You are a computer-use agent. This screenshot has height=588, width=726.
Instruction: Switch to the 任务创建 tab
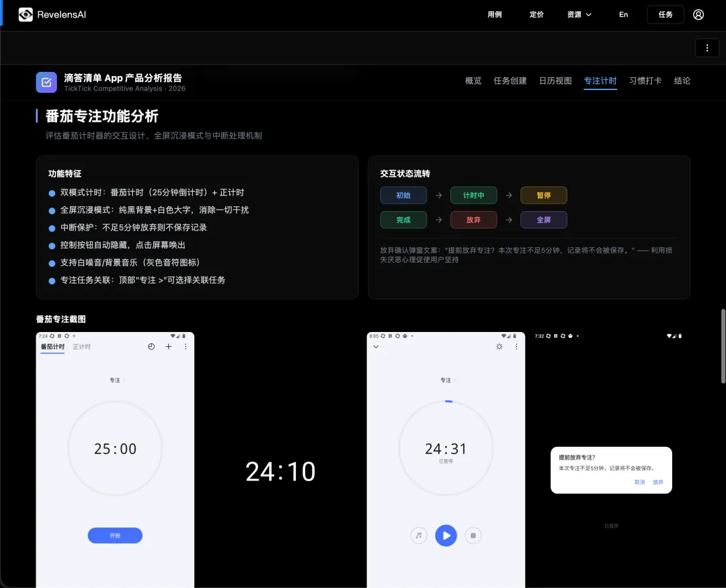tap(510, 81)
